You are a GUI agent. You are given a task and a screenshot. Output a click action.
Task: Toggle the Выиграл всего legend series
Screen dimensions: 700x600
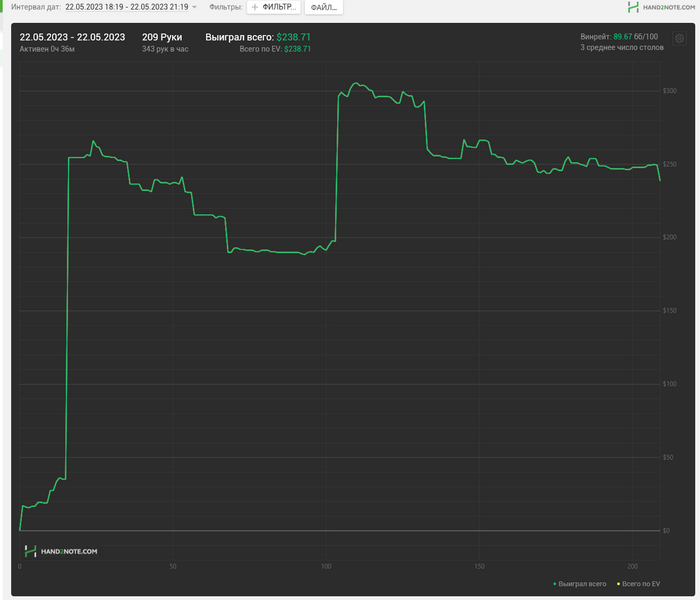[x=579, y=584]
